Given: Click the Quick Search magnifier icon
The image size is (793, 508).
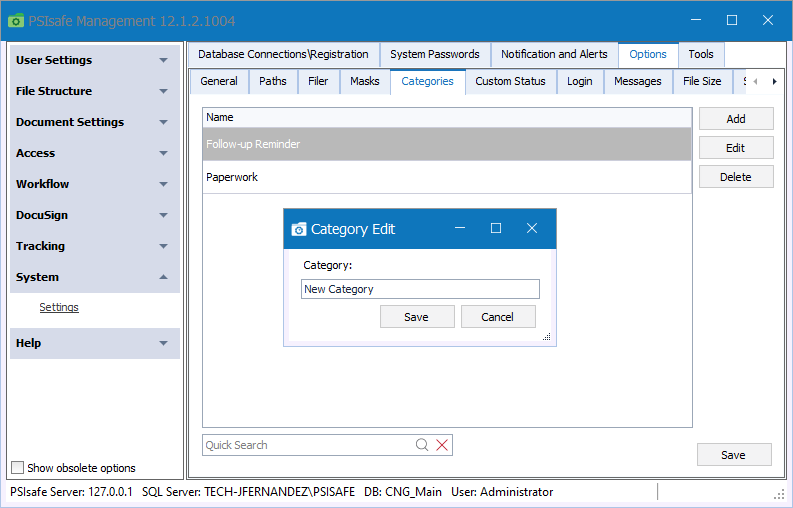Looking at the screenshot, I should tap(422, 445).
